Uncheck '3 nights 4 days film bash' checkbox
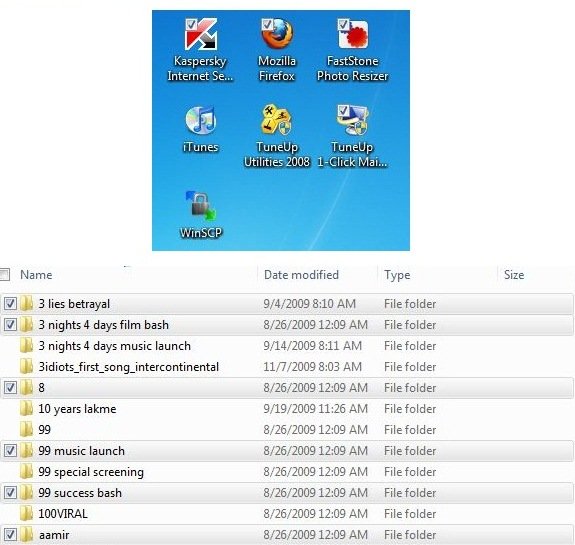The image size is (575, 545). click(10, 325)
